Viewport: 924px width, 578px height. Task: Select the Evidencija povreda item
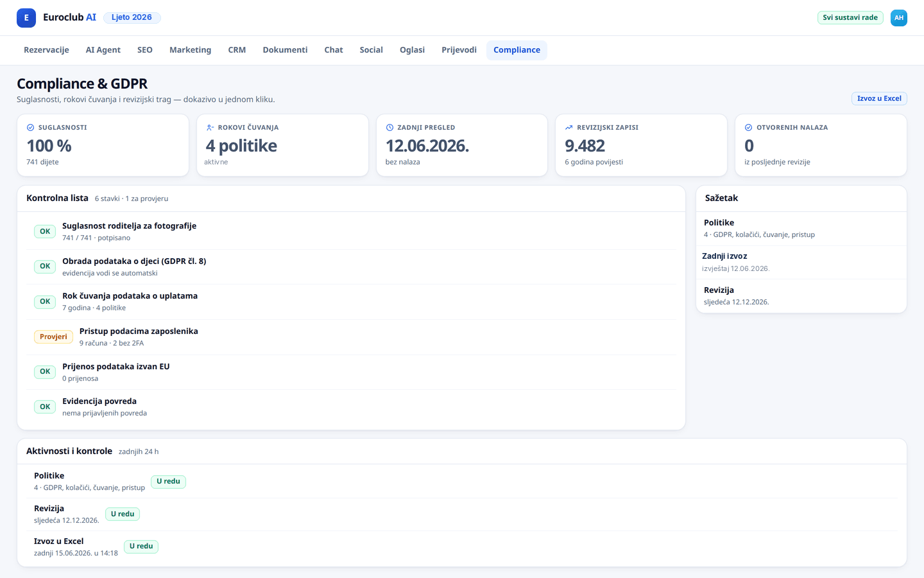tap(352, 407)
